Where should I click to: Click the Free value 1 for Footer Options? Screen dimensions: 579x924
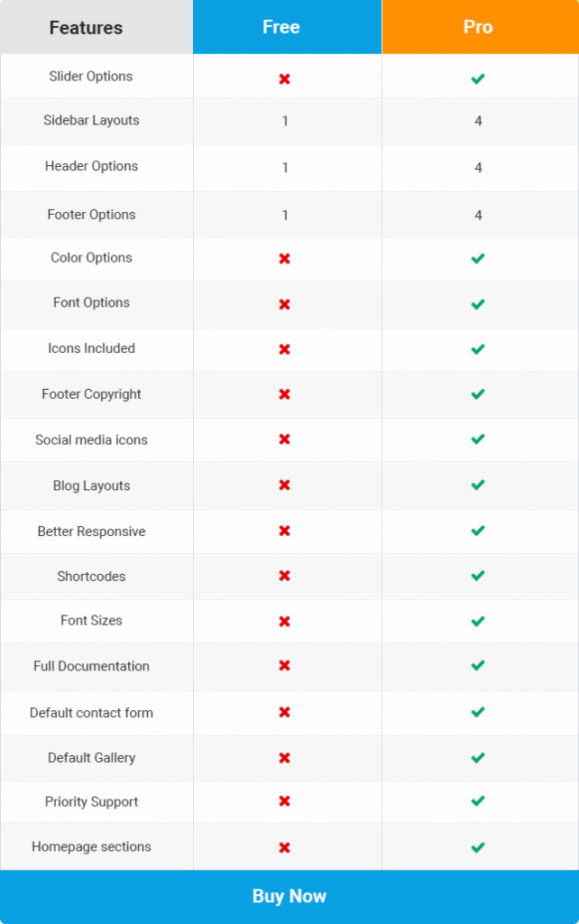pos(285,215)
